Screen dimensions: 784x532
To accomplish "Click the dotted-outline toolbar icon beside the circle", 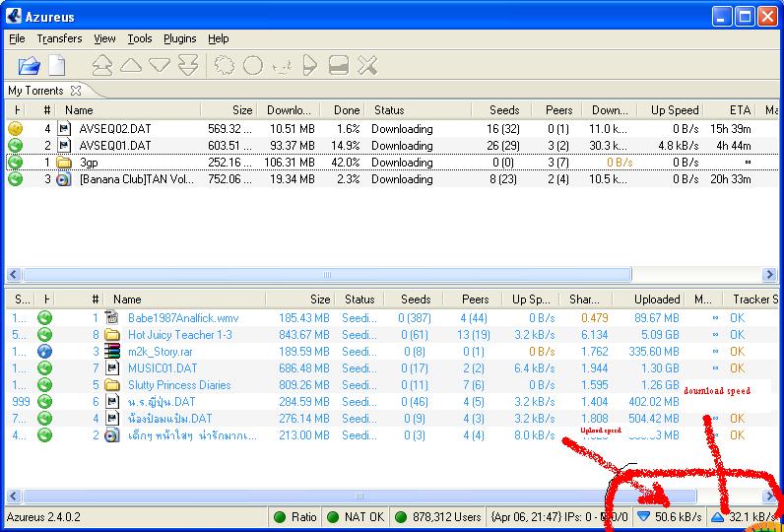I will tap(282, 67).
